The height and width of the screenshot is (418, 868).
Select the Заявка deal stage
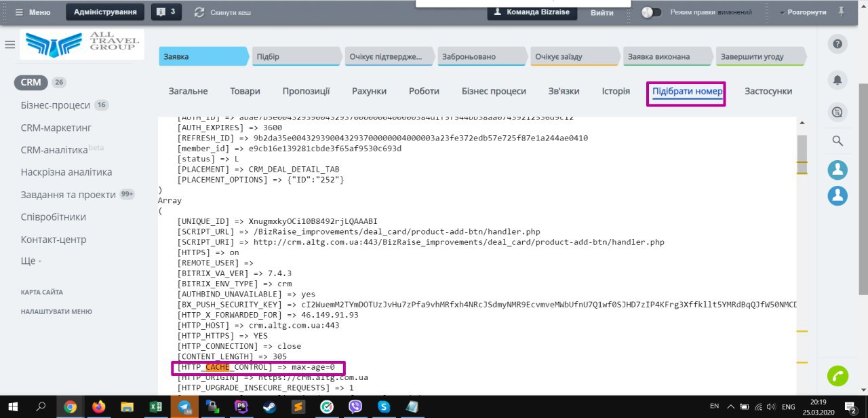coord(204,57)
